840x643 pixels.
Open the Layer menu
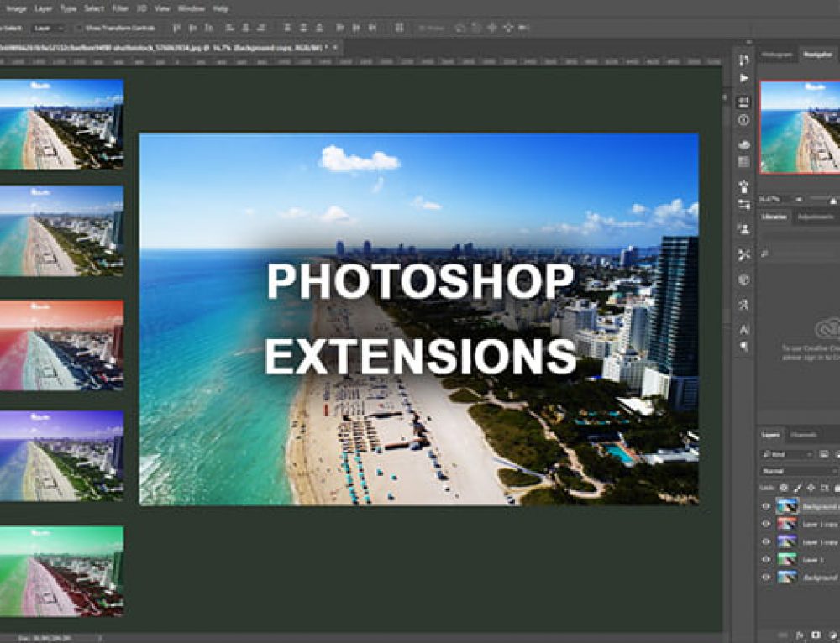pos(44,8)
